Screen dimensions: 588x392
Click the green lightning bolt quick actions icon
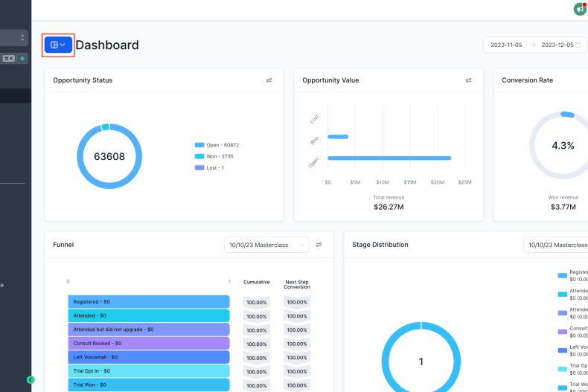tap(22, 58)
